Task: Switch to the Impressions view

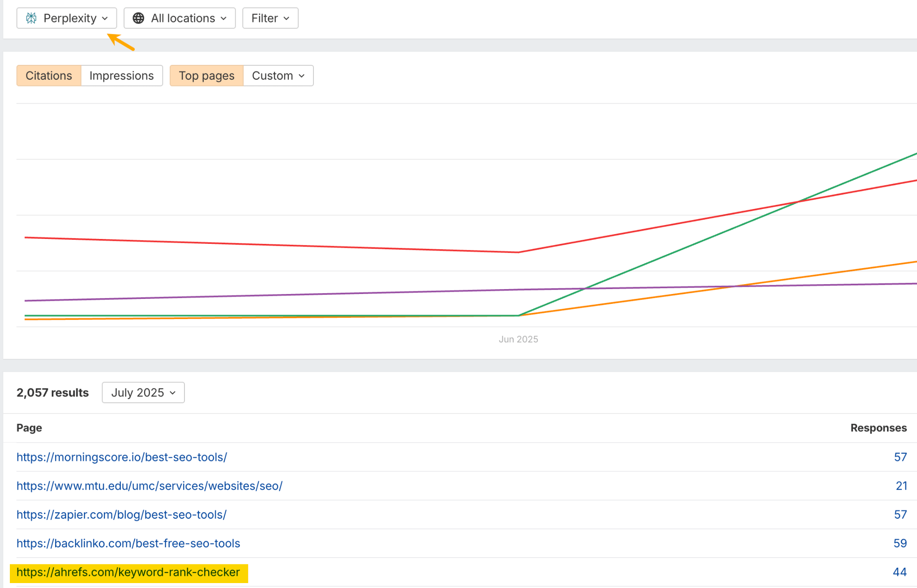Action: tap(121, 75)
